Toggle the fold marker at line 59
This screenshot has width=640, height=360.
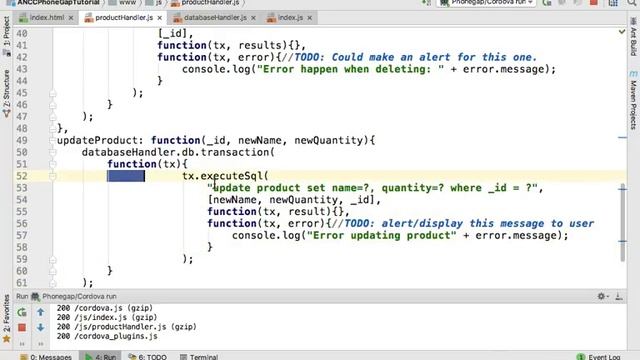pos(52,259)
